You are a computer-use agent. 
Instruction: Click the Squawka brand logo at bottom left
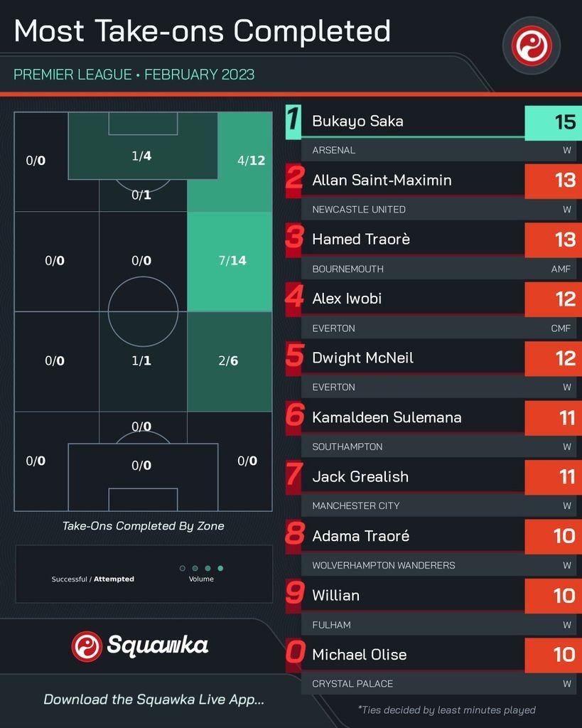[x=140, y=646]
